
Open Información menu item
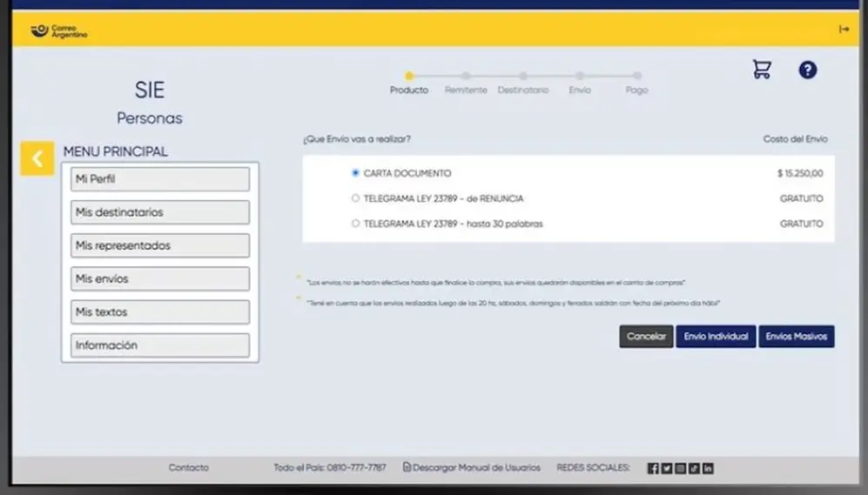(x=160, y=345)
